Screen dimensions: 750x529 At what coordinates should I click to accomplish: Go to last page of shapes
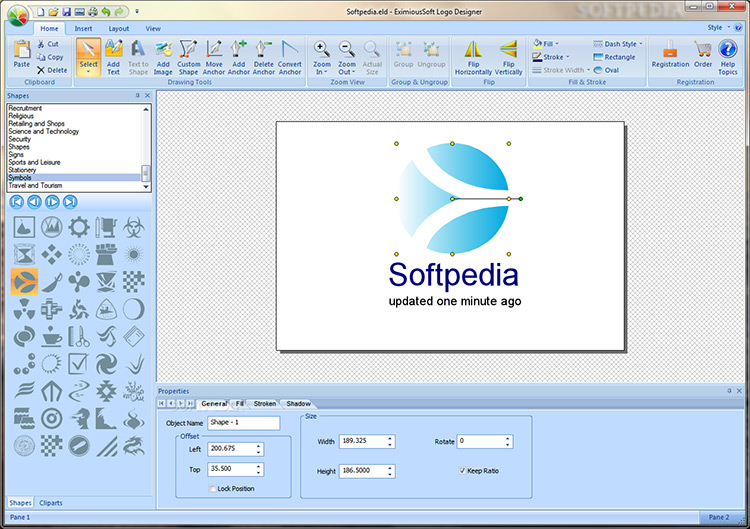(x=70, y=202)
